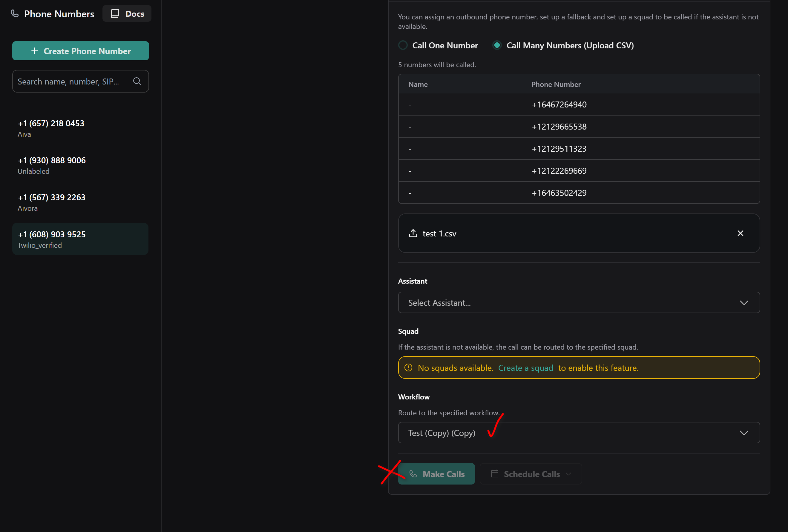Click the warning icon in squad notice
The image size is (788, 532).
[x=408, y=368]
